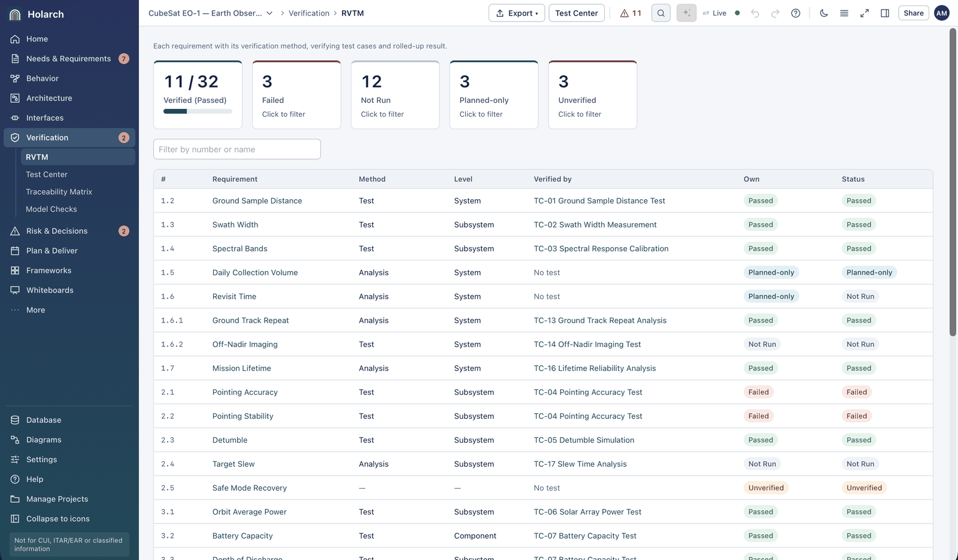Sort by Status column header
This screenshot has height=560, width=958.
853,179
